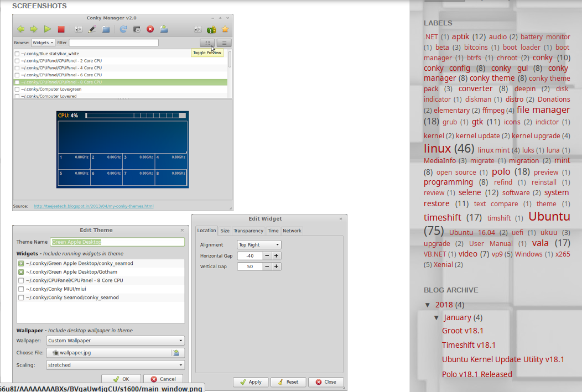Viewport: 582px width, 392px height.
Task: Open the Ubuntu Kernel Update Utility v18.1 post
Action: [503, 360]
